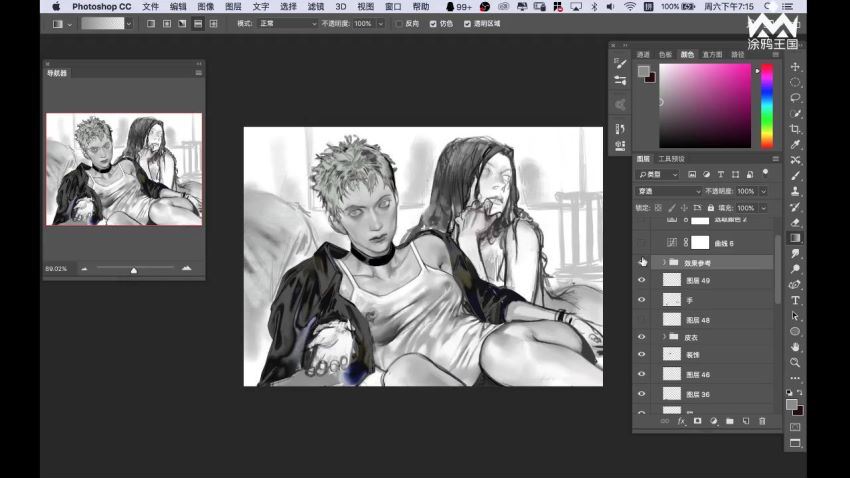Open layer opacity dropdown arrow
Screen dimensions: 850x478
point(763,191)
